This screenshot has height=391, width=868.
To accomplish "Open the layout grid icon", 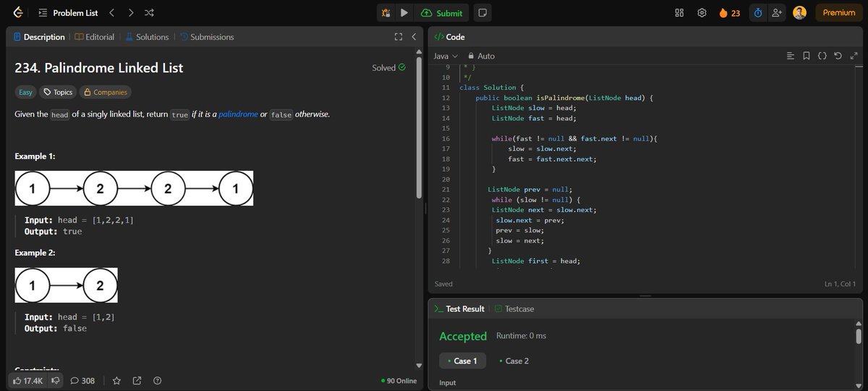I will 679,12.
